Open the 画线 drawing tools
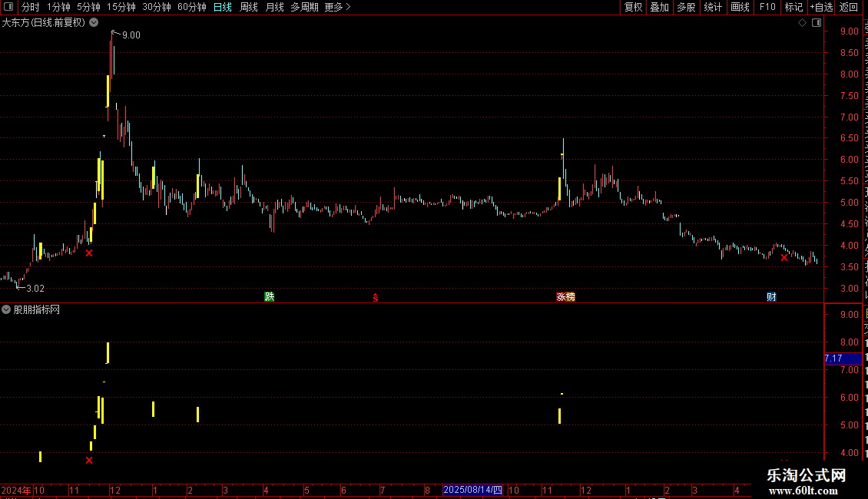The image size is (868, 499). click(740, 7)
